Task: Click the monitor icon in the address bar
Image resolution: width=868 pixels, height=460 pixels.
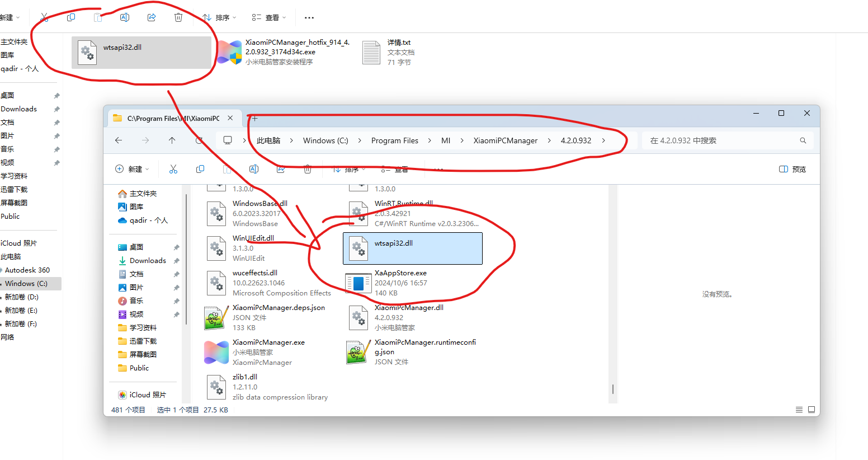Action: click(228, 140)
